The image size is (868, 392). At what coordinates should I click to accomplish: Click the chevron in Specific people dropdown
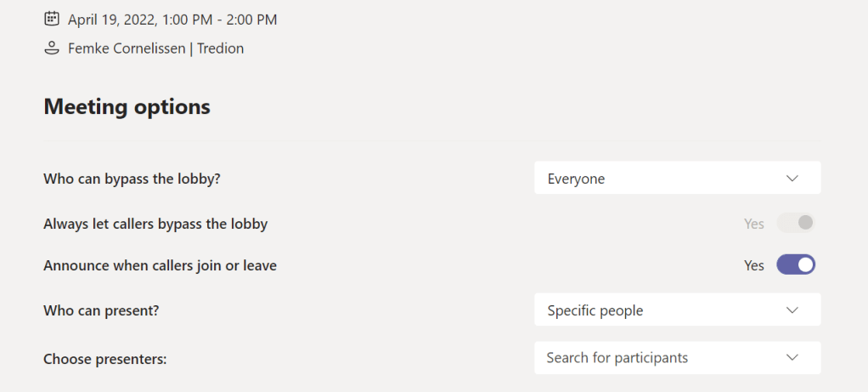[792, 310]
